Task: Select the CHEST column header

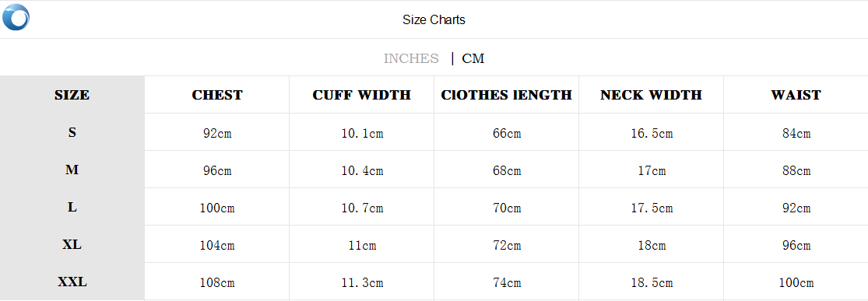Action: click(217, 95)
